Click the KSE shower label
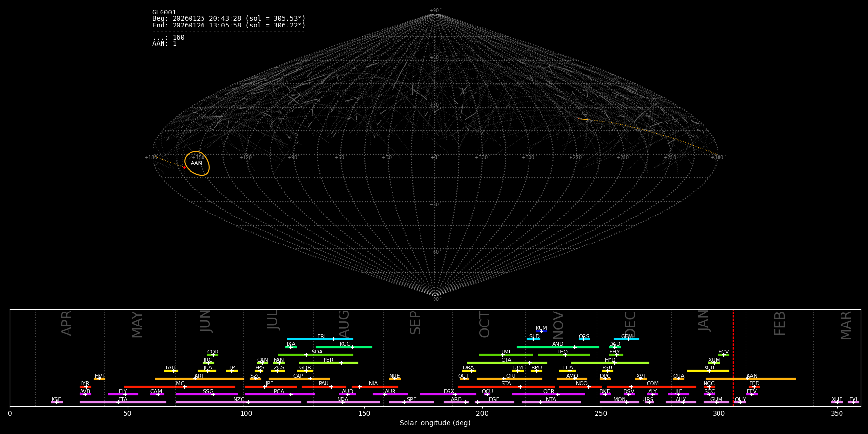 56,400
